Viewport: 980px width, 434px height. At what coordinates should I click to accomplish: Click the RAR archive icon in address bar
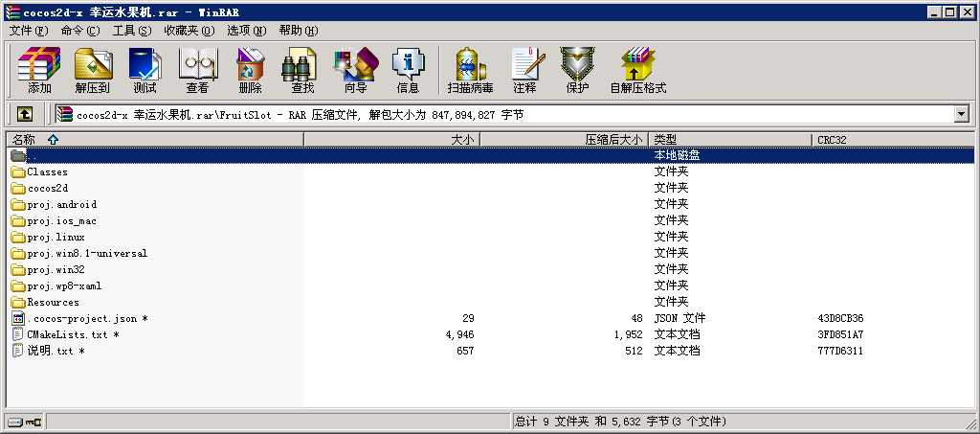pos(64,114)
